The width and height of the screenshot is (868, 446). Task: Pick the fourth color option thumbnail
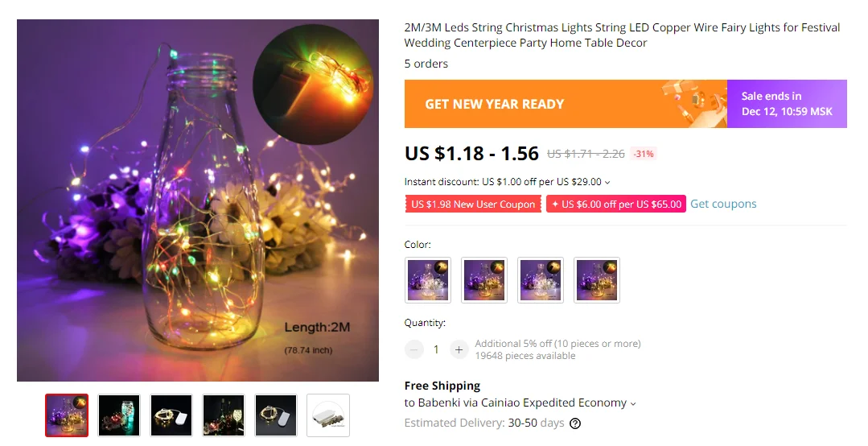click(598, 280)
